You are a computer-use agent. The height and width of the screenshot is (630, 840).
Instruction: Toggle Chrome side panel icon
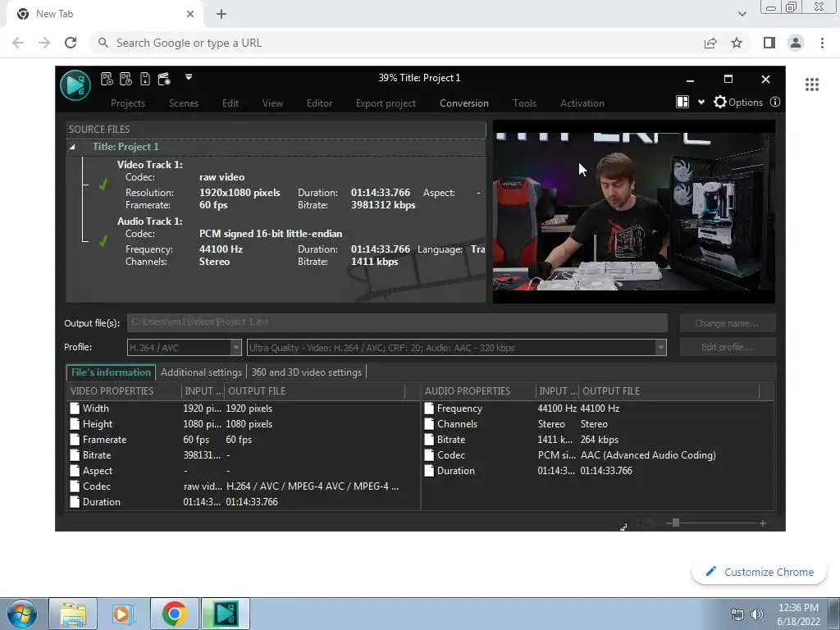coord(769,43)
